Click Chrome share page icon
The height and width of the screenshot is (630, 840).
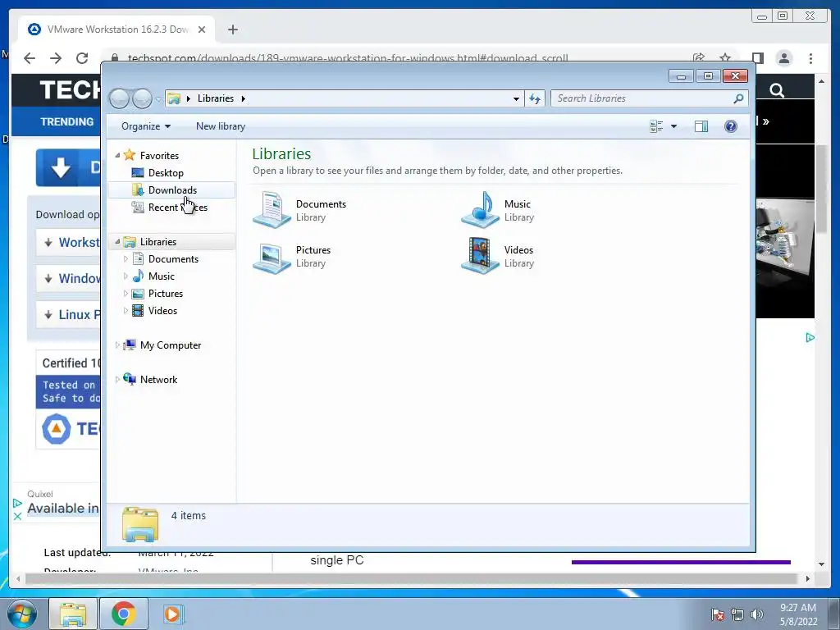pos(699,58)
